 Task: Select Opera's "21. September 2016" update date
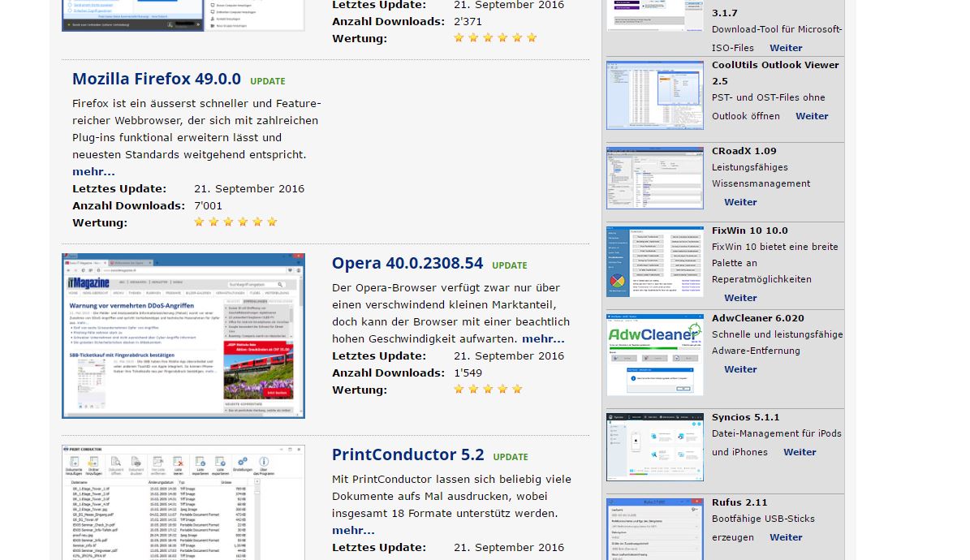pos(509,355)
